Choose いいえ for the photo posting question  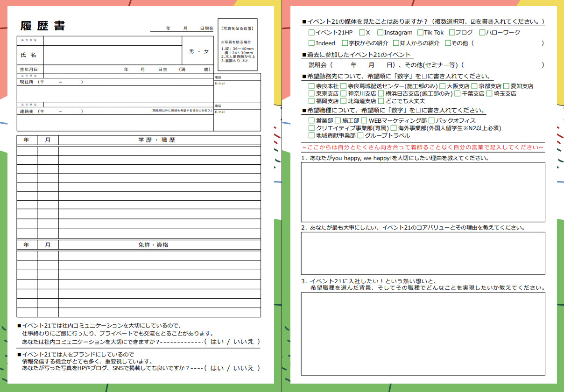(x=243, y=368)
